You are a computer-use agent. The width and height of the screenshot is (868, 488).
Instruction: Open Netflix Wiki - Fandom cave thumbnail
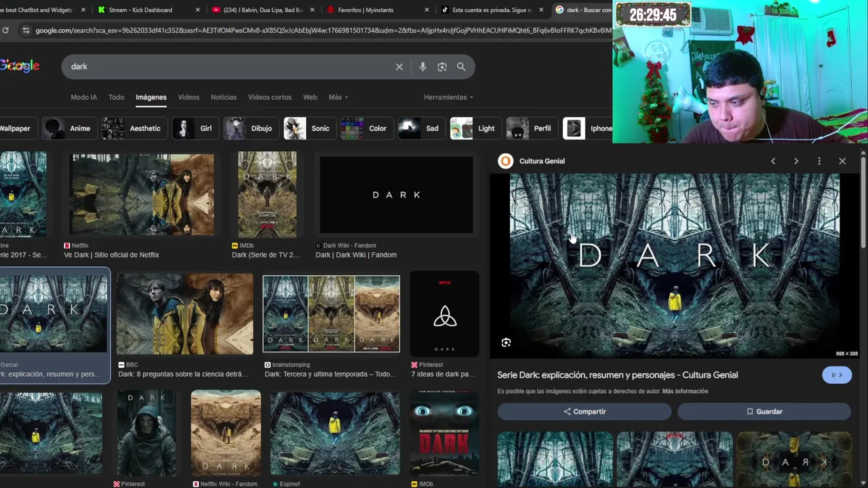(x=226, y=432)
